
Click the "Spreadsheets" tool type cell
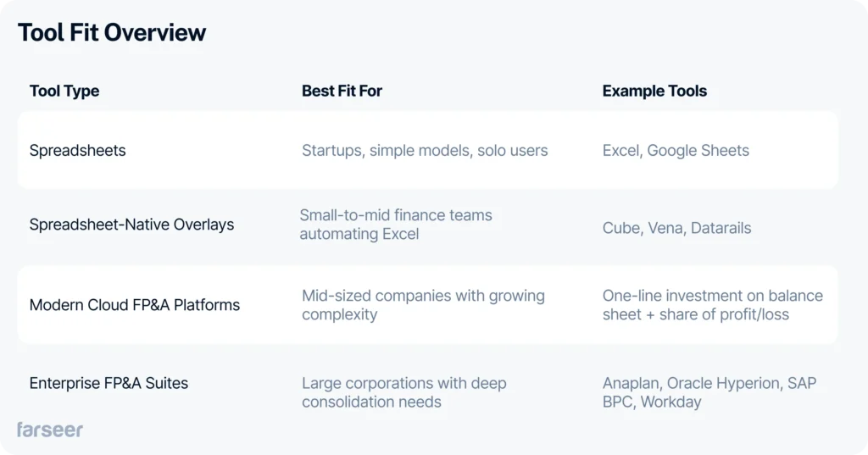pyautogui.click(x=77, y=151)
